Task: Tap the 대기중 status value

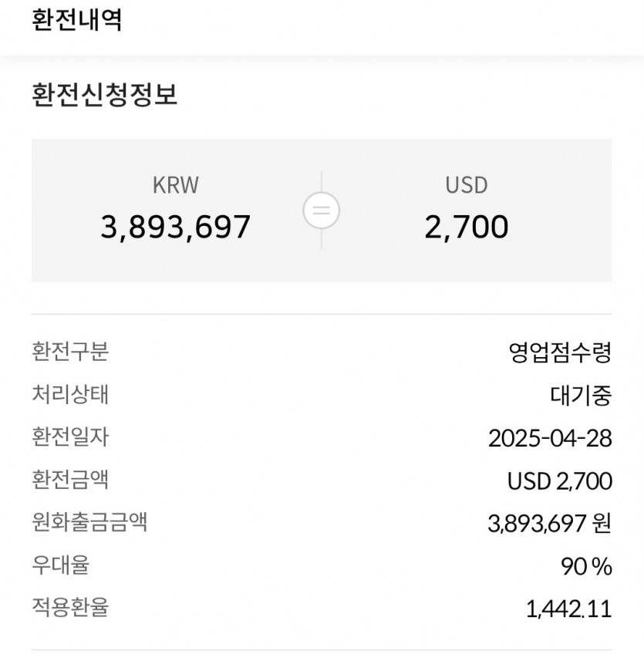Action: click(x=581, y=396)
